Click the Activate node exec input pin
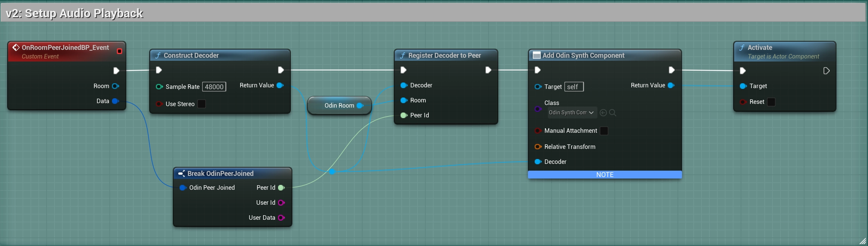 tap(742, 70)
